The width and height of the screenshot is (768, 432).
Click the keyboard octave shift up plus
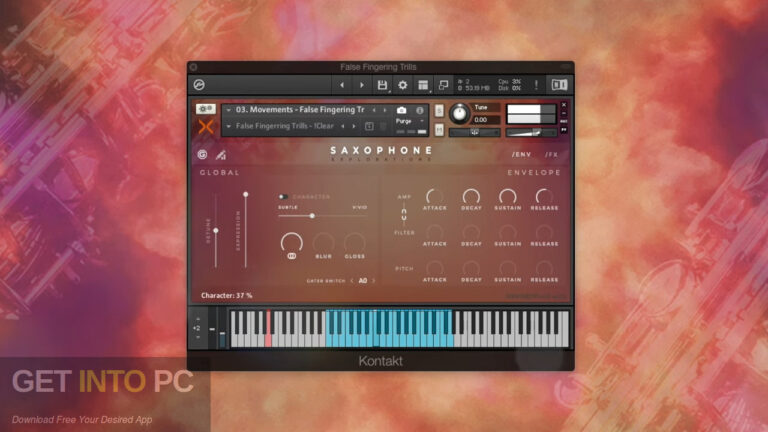[x=198, y=319]
